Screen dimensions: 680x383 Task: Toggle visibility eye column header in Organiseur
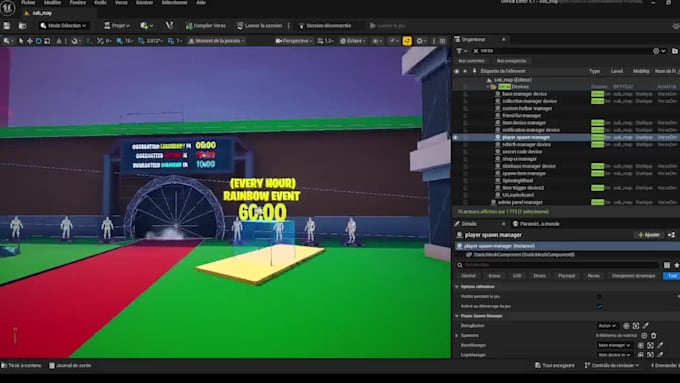coord(457,71)
